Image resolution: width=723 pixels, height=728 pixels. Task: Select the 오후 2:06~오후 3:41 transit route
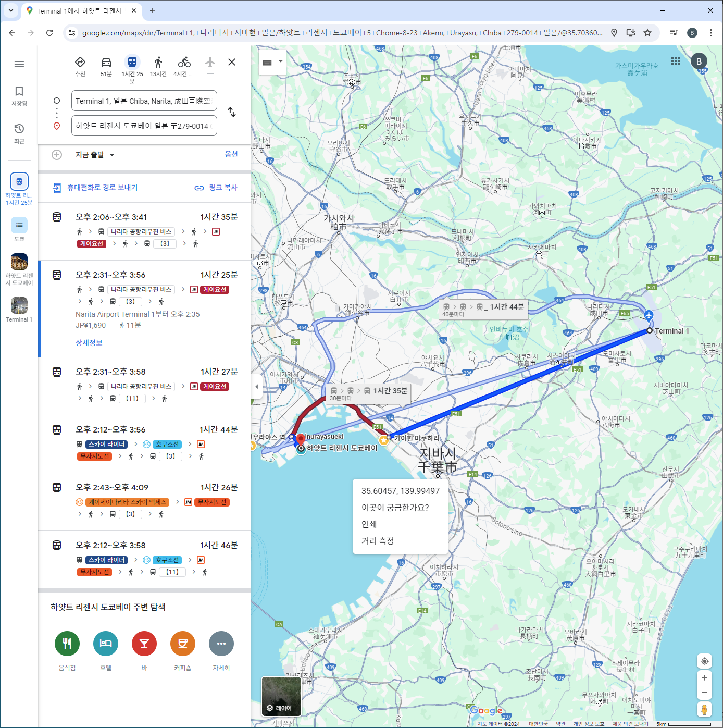[144, 231]
